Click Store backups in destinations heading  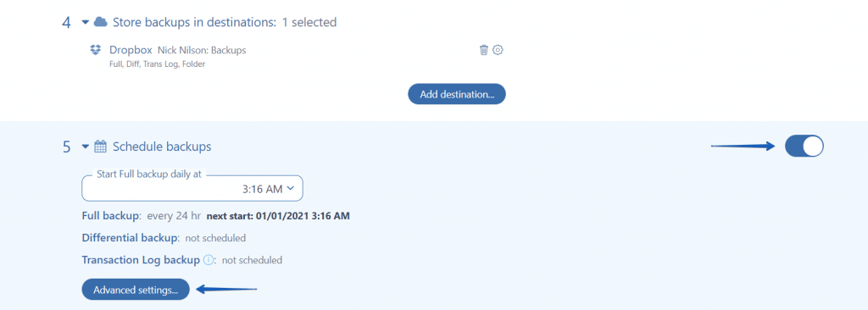[194, 22]
